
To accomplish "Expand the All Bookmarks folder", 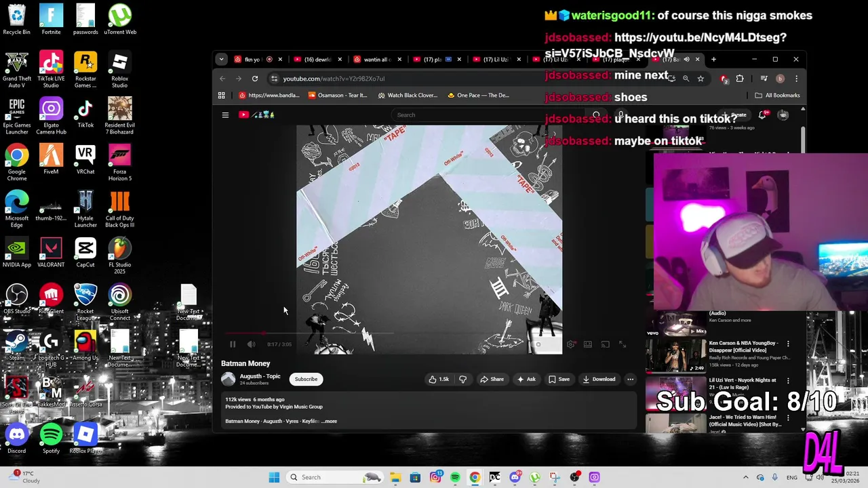I will pyautogui.click(x=777, y=96).
